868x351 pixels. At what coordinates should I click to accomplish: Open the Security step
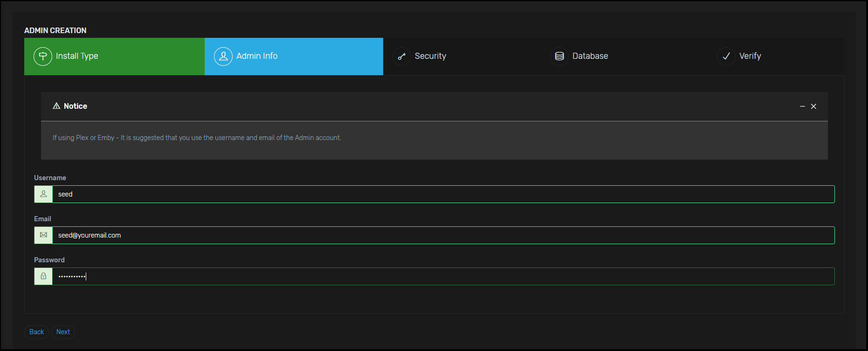coord(430,56)
